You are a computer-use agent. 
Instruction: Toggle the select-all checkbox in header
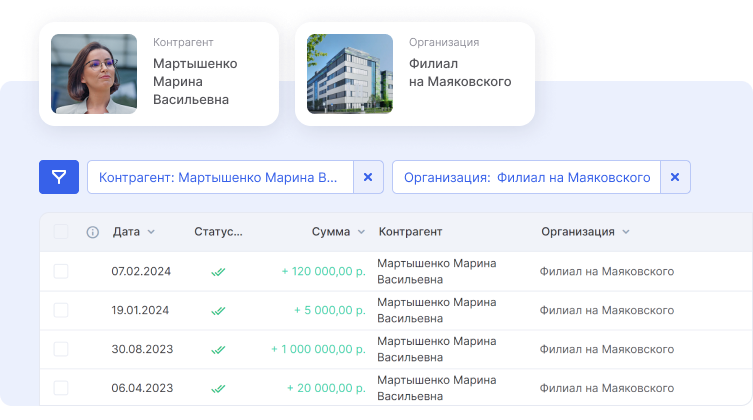click(61, 232)
